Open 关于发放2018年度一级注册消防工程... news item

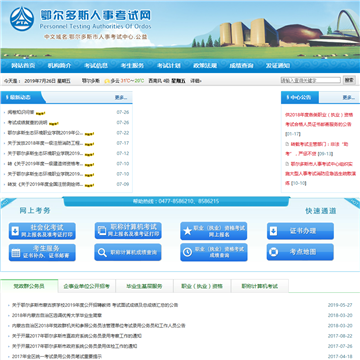click(45, 143)
